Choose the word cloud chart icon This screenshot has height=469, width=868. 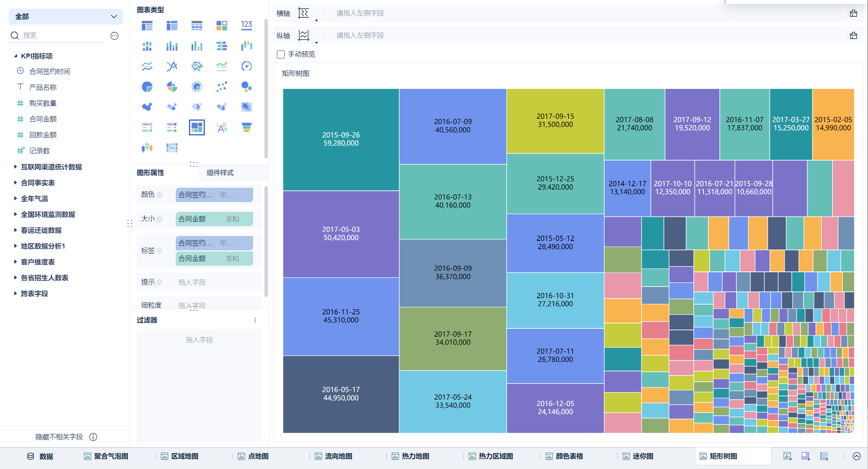click(222, 127)
